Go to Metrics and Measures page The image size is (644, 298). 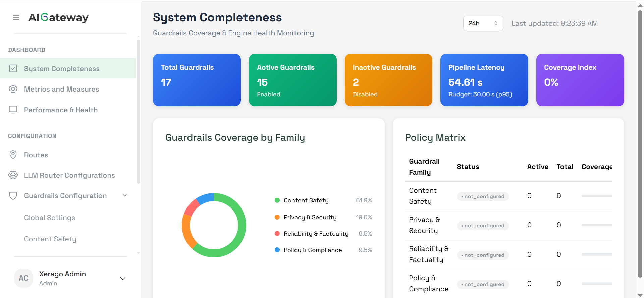(x=61, y=89)
